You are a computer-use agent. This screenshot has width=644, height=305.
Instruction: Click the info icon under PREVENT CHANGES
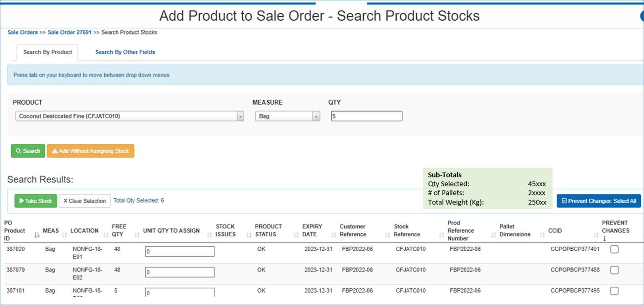pos(604,239)
